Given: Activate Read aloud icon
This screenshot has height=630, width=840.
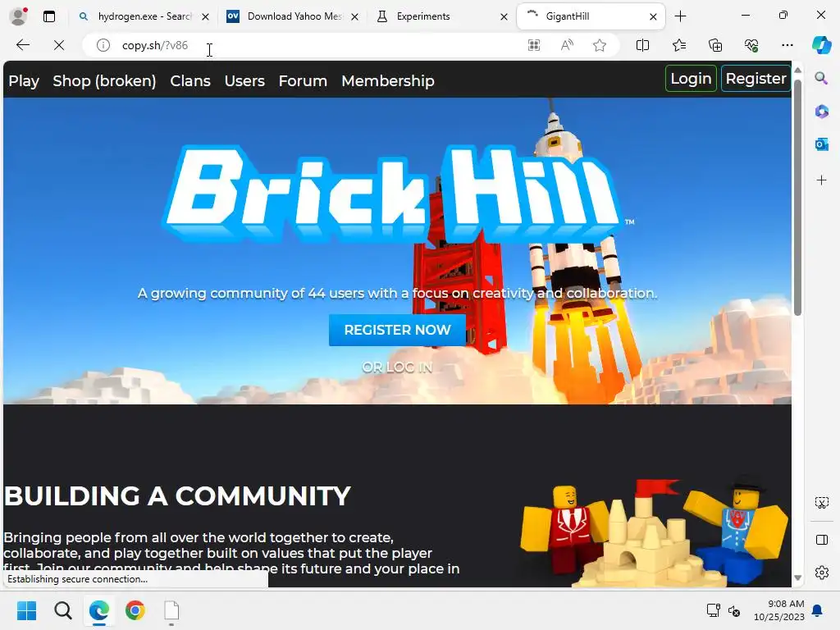Looking at the screenshot, I should click(x=566, y=45).
